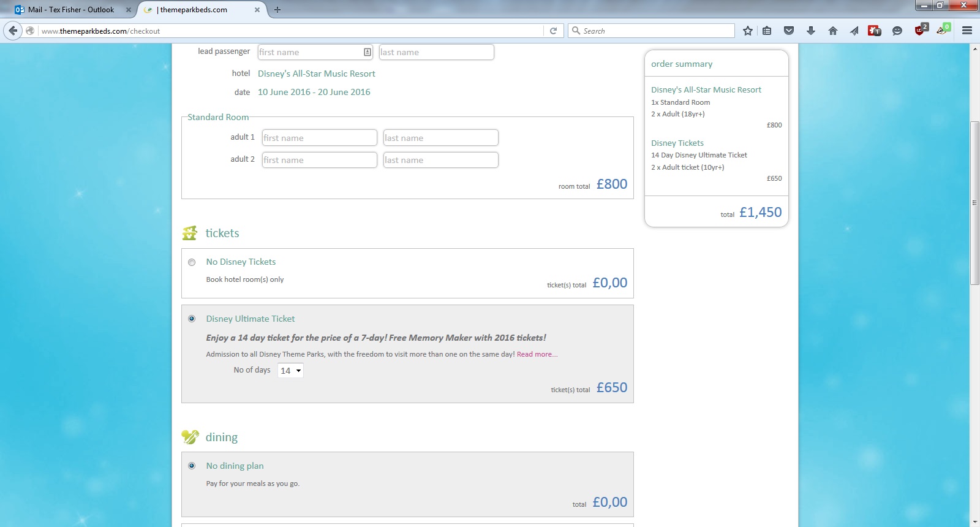Click the ticket(s) total £650 amount
980x527 pixels.
pos(612,387)
